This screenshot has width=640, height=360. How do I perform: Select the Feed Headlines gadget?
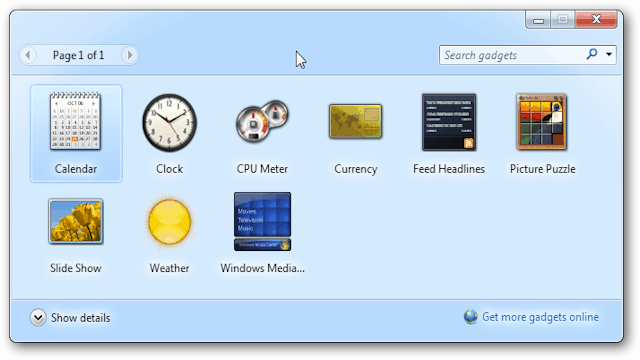[x=449, y=122]
